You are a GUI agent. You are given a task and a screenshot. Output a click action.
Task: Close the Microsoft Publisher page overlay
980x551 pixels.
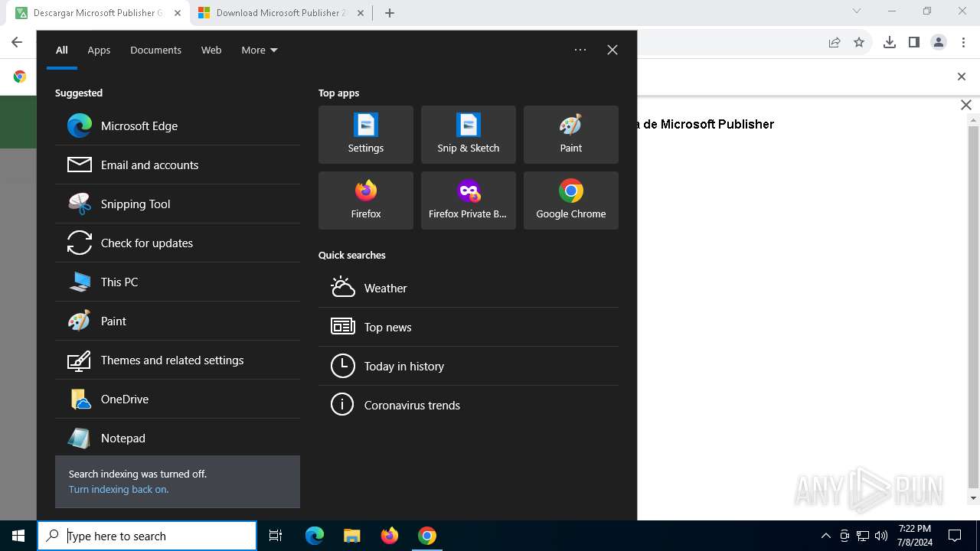click(x=966, y=105)
